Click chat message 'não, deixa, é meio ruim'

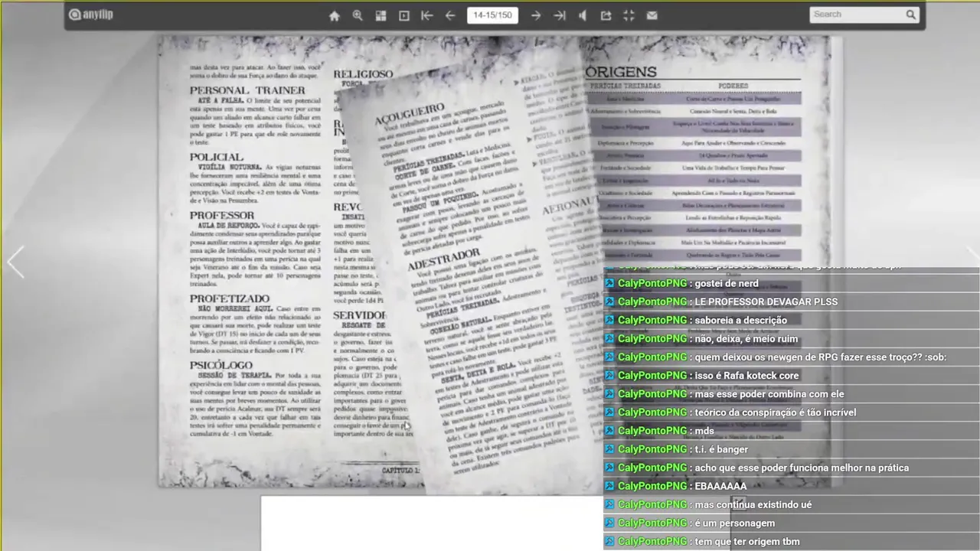746,338
